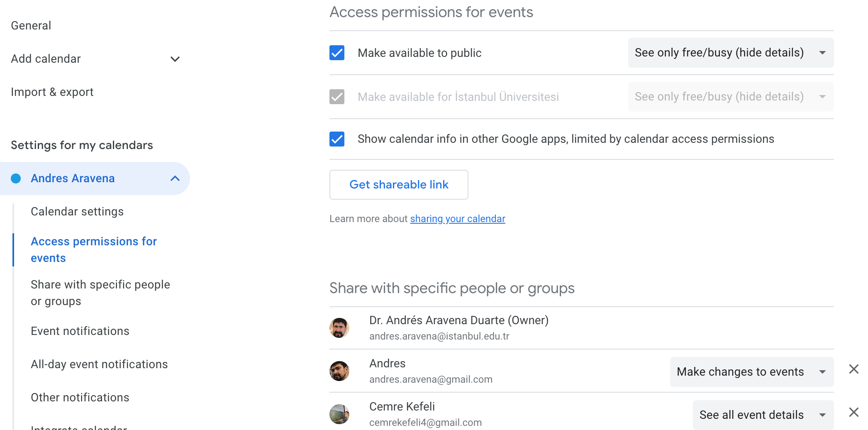This screenshot has width=868, height=430.
Task: Click Cemre Kefeli's profile picture
Action: 339,414
